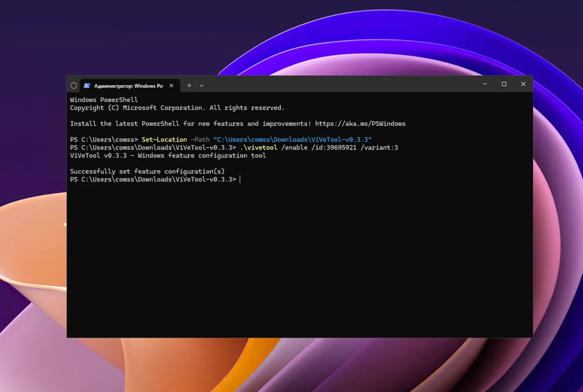Expand the new tab profile dropdown

point(202,86)
